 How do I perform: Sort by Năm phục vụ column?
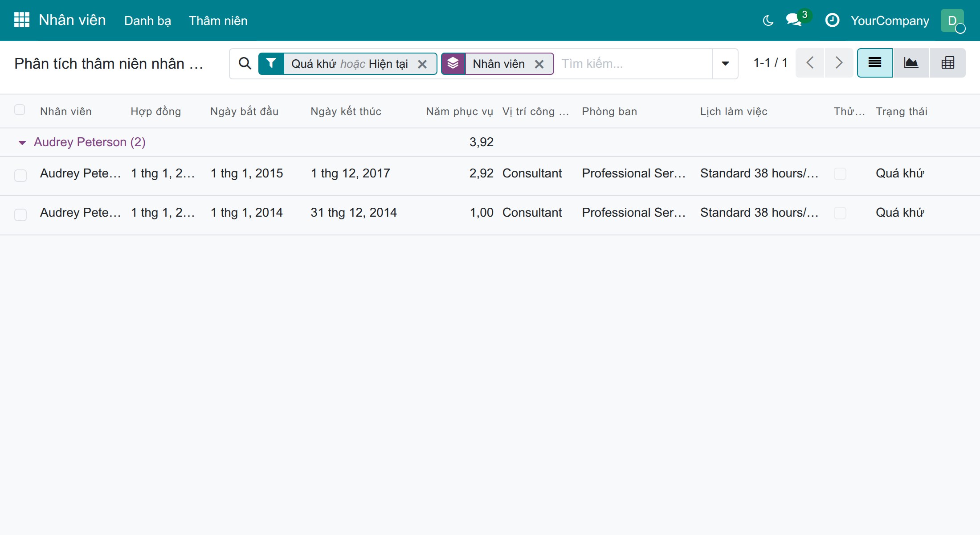tap(459, 111)
